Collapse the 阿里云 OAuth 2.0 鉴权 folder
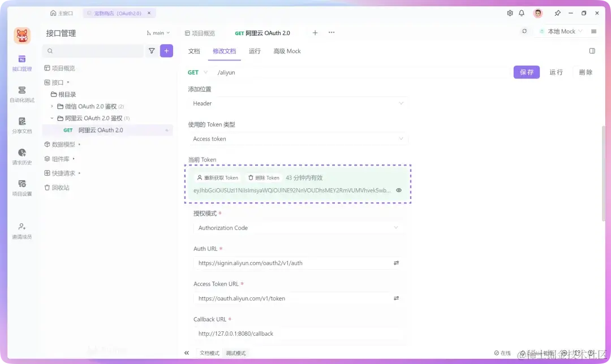The height and width of the screenshot is (364, 611). pyautogui.click(x=51, y=118)
